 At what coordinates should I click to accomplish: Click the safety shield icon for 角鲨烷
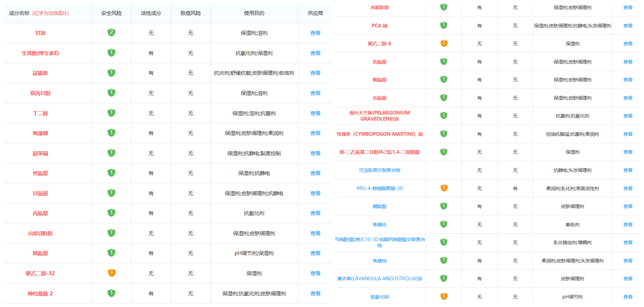coord(444,260)
